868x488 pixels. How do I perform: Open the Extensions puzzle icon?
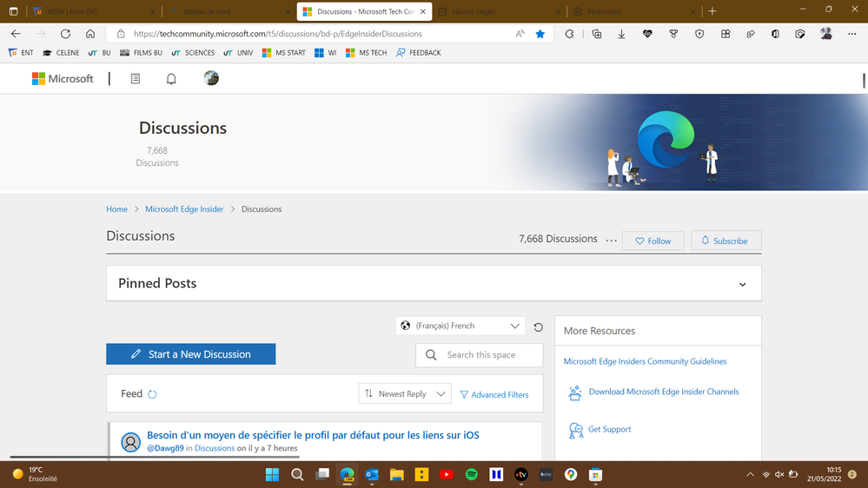click(x=569, y=34)
